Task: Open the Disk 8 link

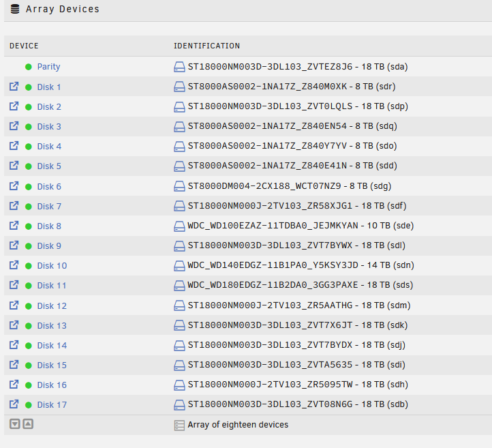Action: point(49,226)
